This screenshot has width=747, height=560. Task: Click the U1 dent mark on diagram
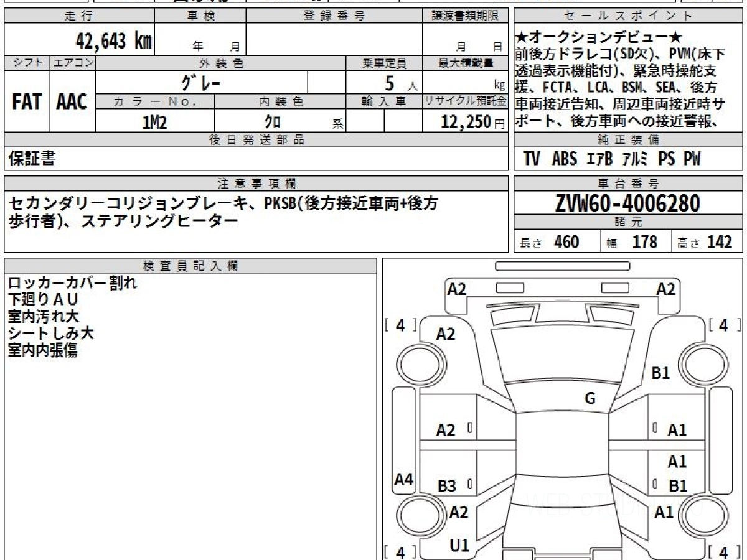coord(459,546)
